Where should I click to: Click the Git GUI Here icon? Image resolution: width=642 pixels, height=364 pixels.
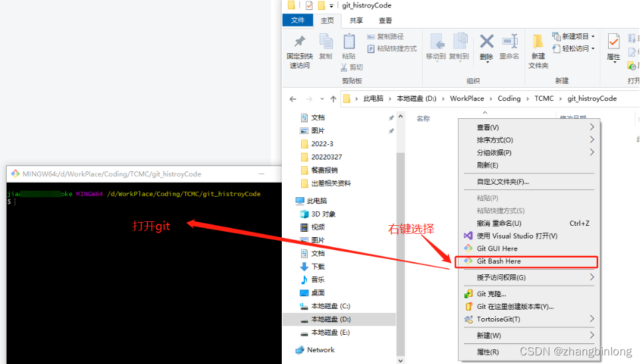(x=468, y=248)
